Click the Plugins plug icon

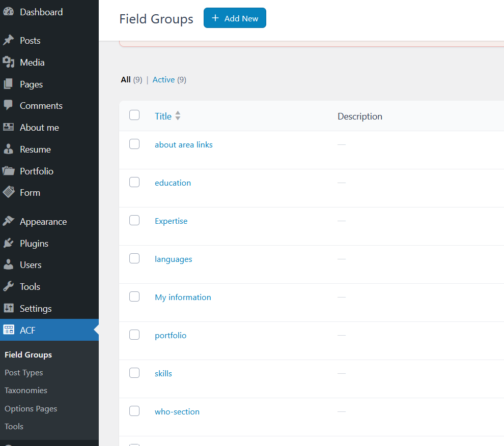8,243
